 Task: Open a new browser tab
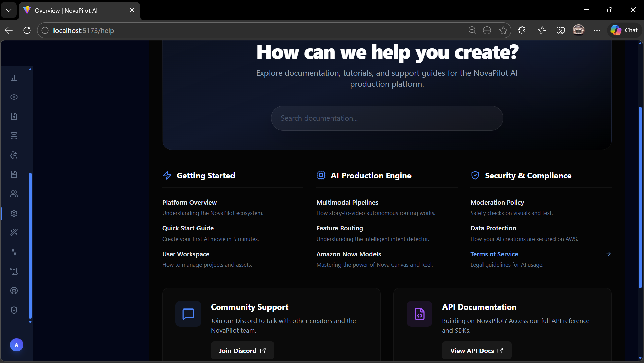[x=150, y=10]
